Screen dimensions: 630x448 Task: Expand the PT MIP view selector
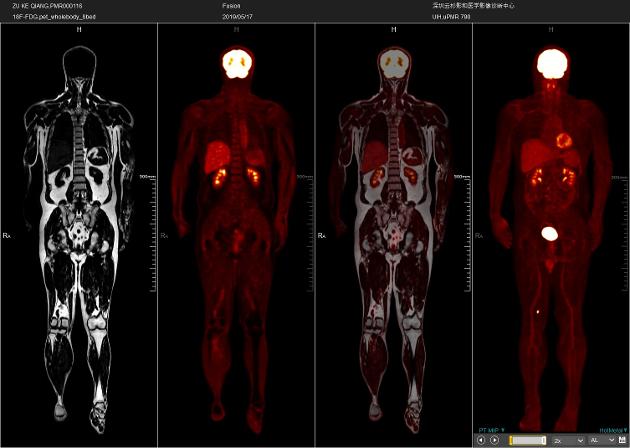[x=491, y=429]
